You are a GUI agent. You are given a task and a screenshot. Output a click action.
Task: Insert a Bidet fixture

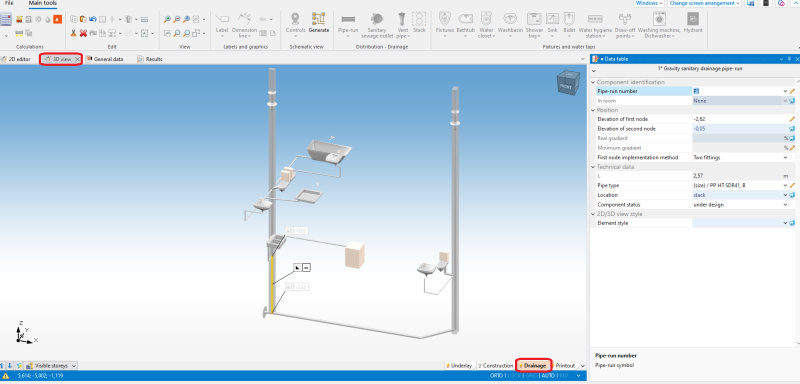click(x=569, y=25)
